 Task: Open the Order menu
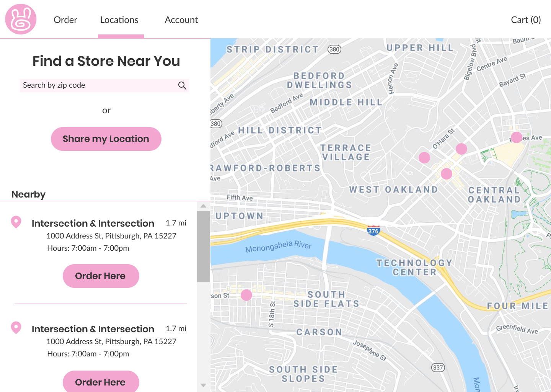65,20
